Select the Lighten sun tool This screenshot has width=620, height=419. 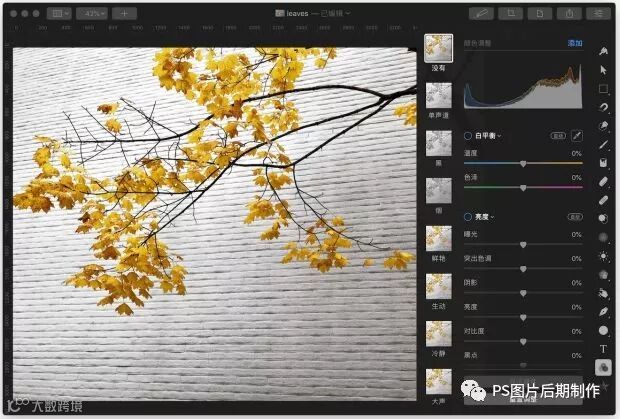603,256
